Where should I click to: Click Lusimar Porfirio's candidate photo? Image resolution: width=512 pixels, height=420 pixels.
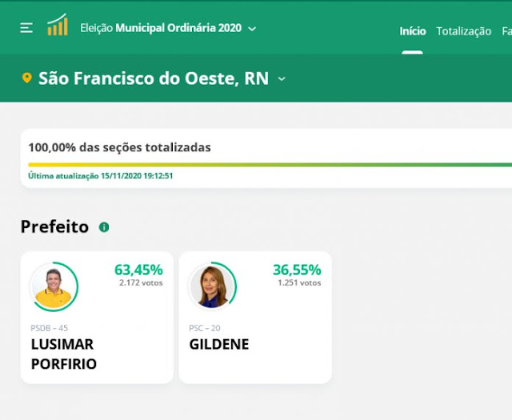tap(54, 286)
